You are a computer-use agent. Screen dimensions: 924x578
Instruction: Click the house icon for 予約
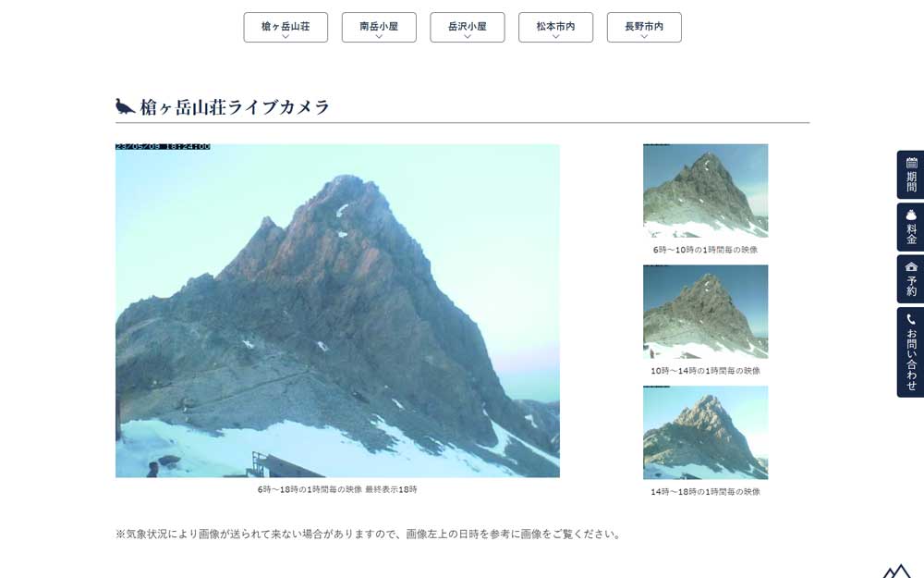(912, 266)
